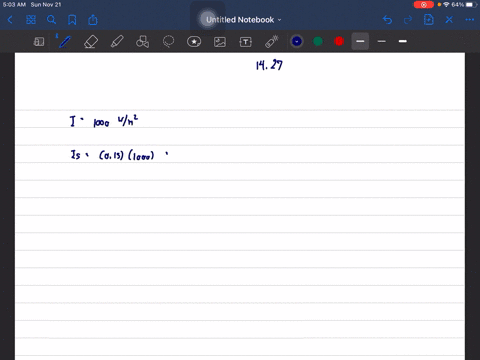Choose the red pen color
This screenshot has width=480, height=360.
coord(339,41)
